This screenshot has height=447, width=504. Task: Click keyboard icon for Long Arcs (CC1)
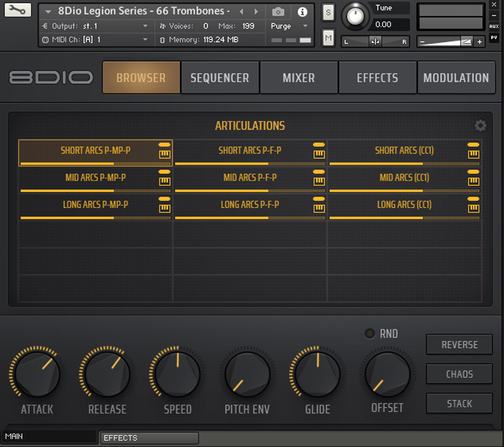click(x=473, y=208)
